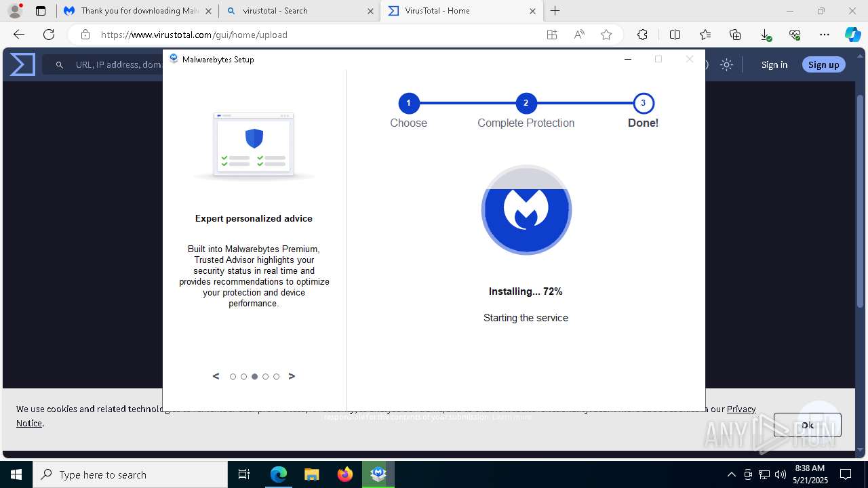Image resolution: width=868 pixels, height=488 pixels.
Task: Open the apps available icon in address bar
Action: (552, 35)
